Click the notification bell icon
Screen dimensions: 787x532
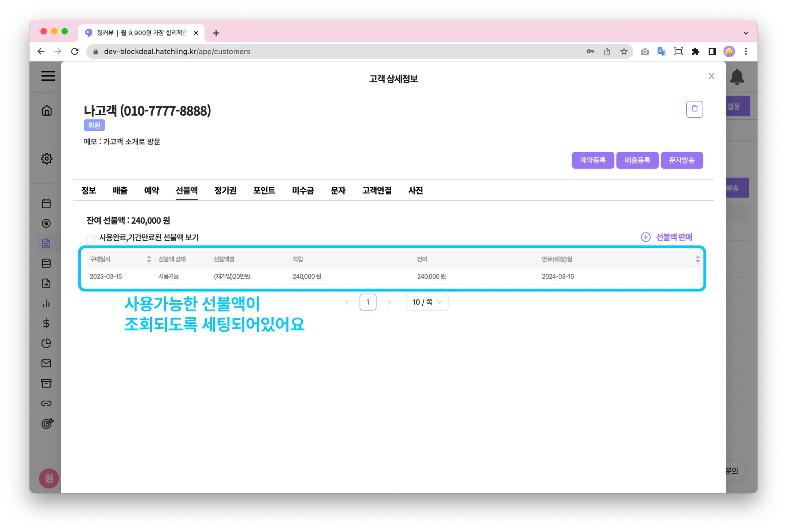[737, 77]
